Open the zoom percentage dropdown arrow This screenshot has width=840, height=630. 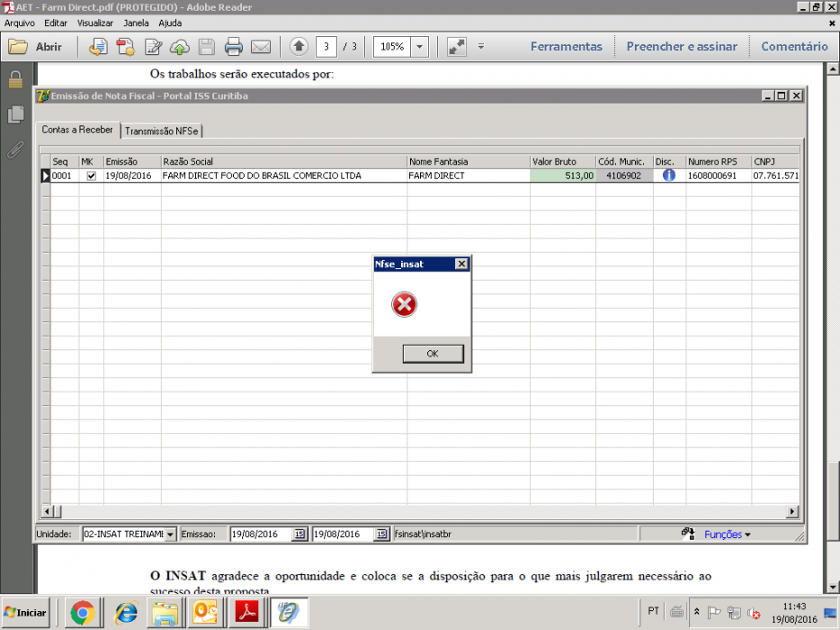pos(419,47)
